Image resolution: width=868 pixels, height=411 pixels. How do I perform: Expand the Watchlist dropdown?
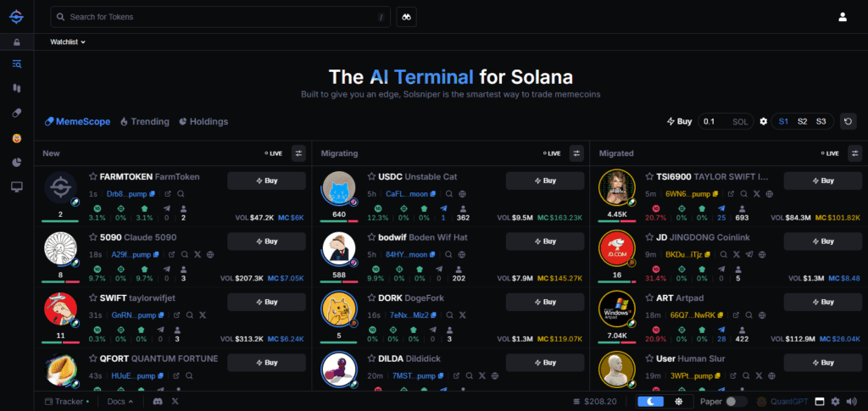click(x=68, y=42)
